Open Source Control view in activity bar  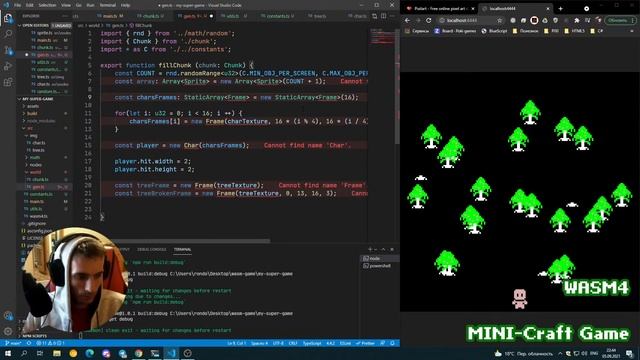(x=8, y=50)
